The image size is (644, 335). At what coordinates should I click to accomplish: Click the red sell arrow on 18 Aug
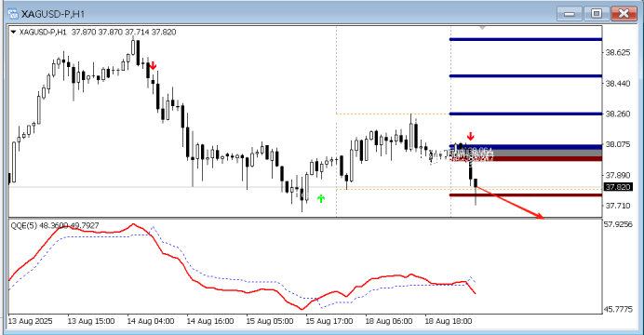pos(471,136)
